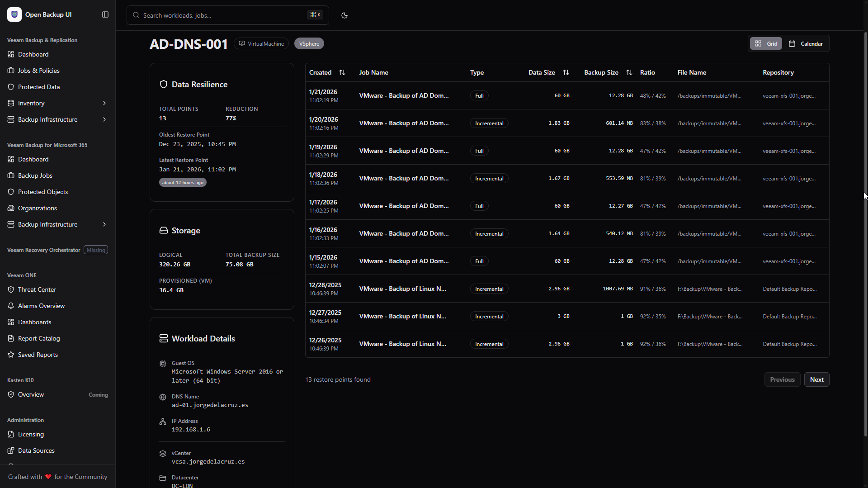Image resolution: width=868 pixels, height=488 pixels.
Task: Enable Grid view
Action: (x=766, y=43)
